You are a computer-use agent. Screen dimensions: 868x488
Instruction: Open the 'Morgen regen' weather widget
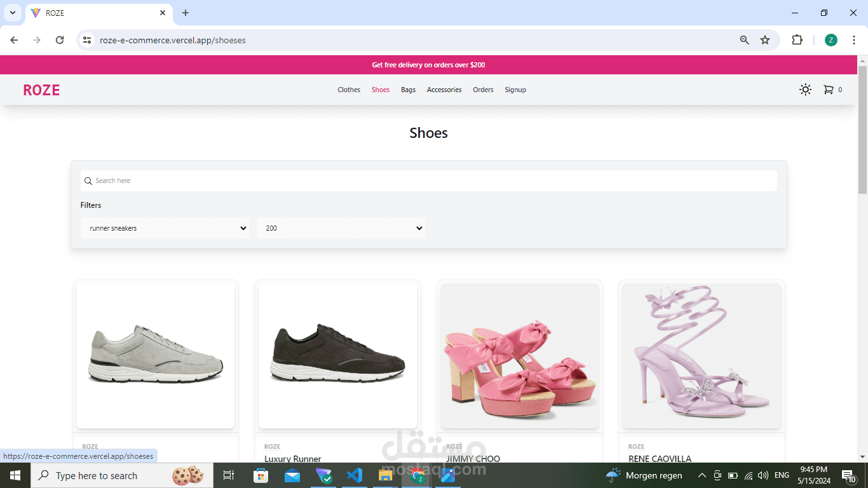coord(644,475)
